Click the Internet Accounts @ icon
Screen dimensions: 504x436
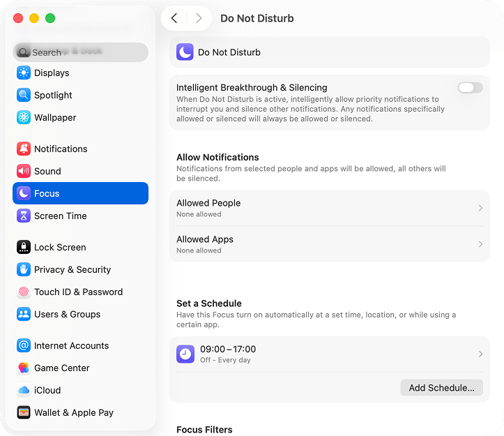click(24, 345)
